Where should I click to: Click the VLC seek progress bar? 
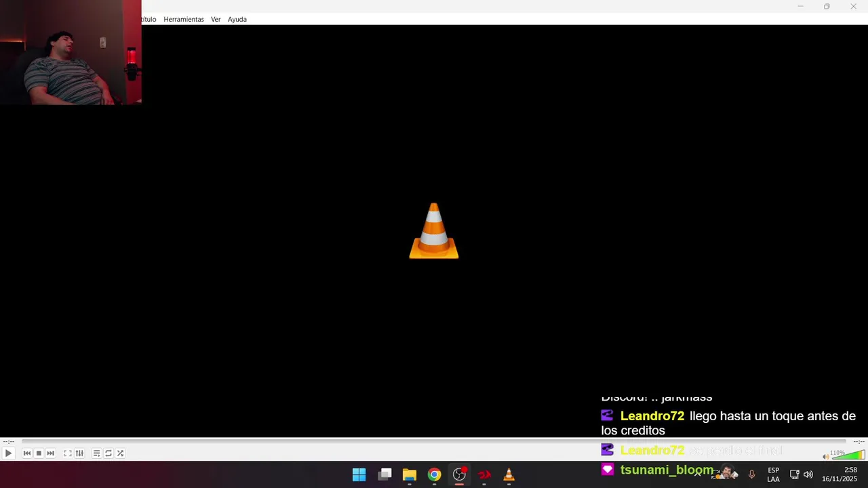click(x=434, y=441)
